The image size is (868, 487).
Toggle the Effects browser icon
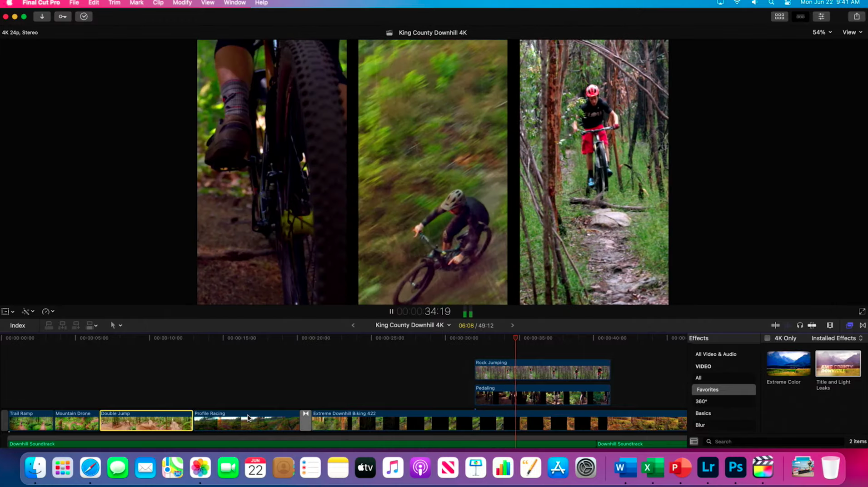pyautogui.click(x=849, y=325)
